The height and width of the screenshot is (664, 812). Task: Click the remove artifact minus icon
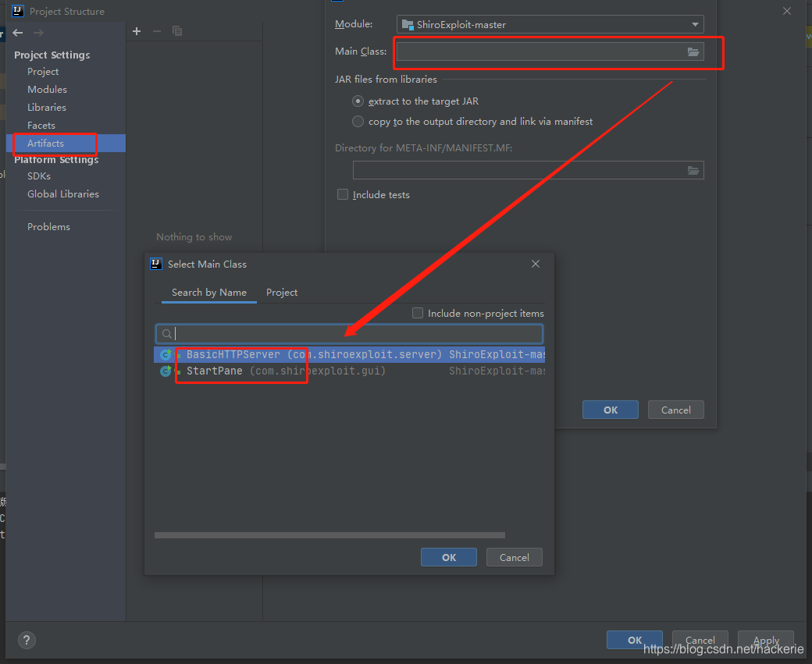[157, 31]
